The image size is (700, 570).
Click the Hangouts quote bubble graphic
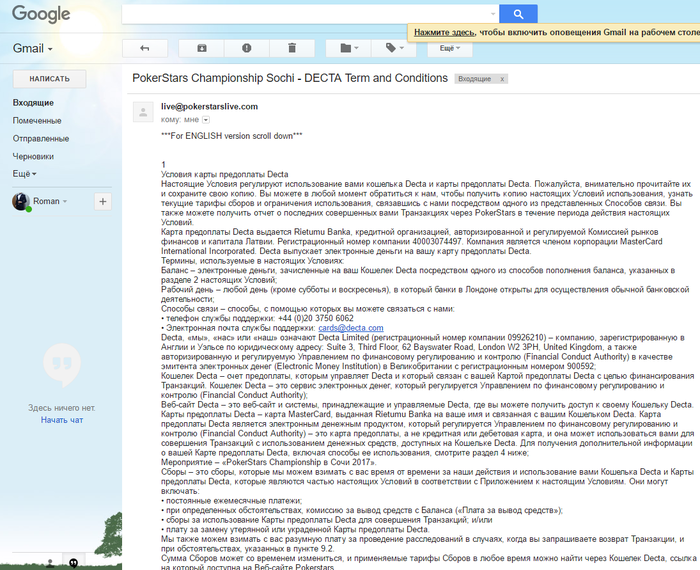click(x=62, y=365)
